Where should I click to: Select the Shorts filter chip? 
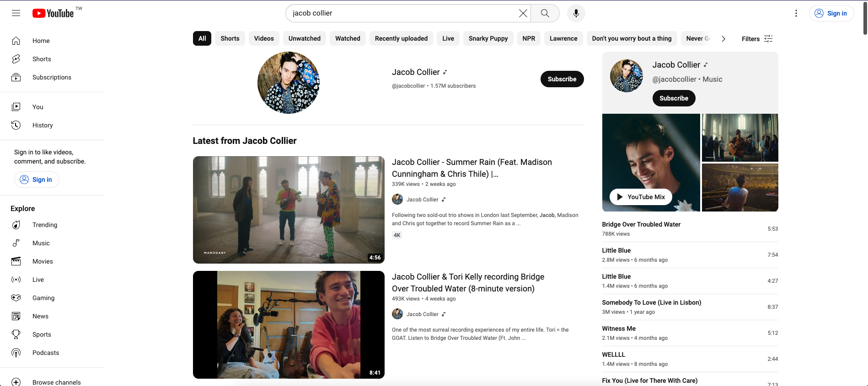[230, 38]
